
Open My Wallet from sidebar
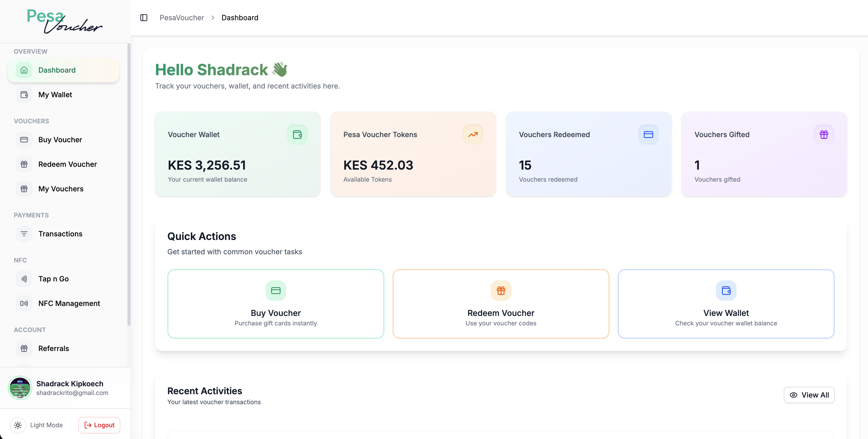(x=63, y=95)
